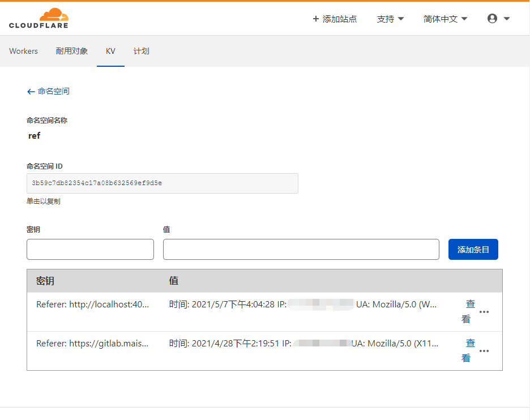Expand the account dropdown arrow

pos(507,19)
